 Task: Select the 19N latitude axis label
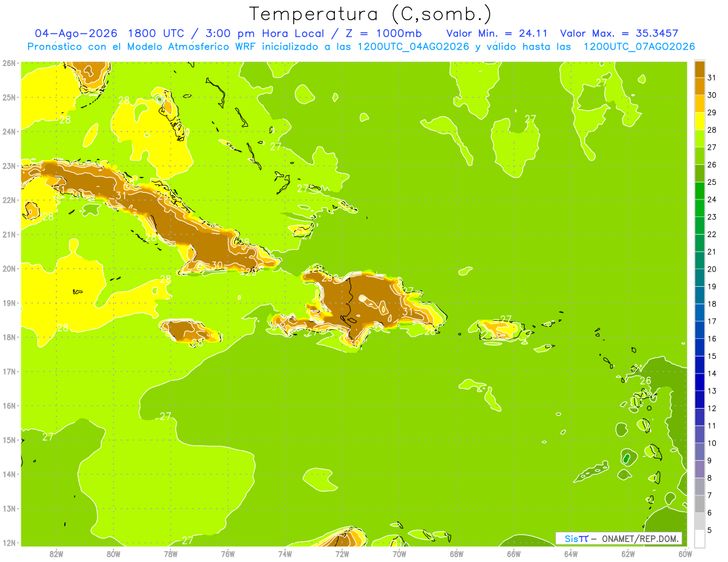(9, 303)
